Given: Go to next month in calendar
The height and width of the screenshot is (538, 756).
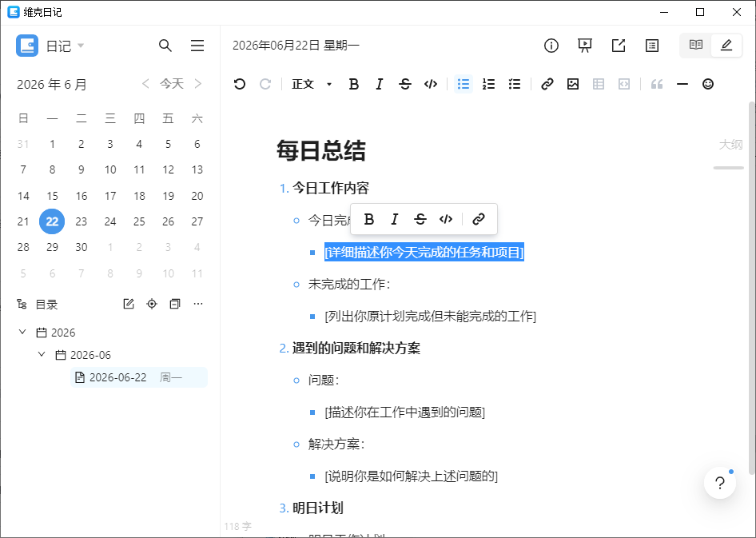Looking at the screenshot, I should tap(197, 84).
